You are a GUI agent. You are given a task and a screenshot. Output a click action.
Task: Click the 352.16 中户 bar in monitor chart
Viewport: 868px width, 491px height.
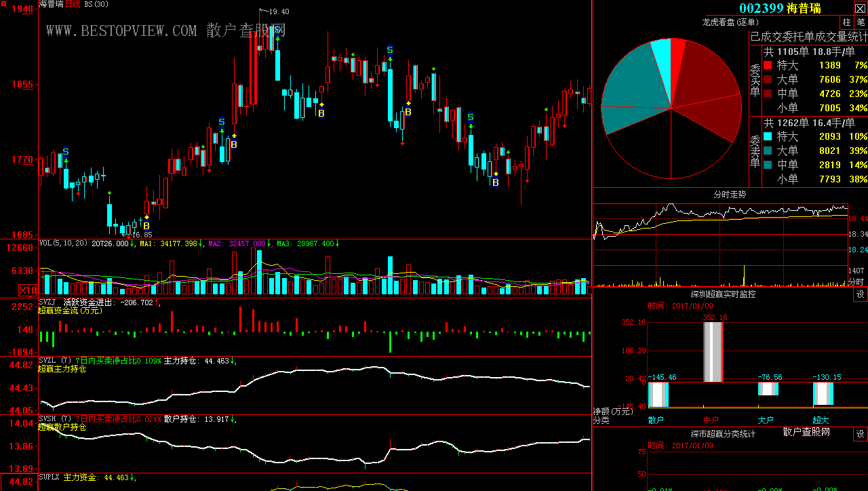[x=713, y=352]
